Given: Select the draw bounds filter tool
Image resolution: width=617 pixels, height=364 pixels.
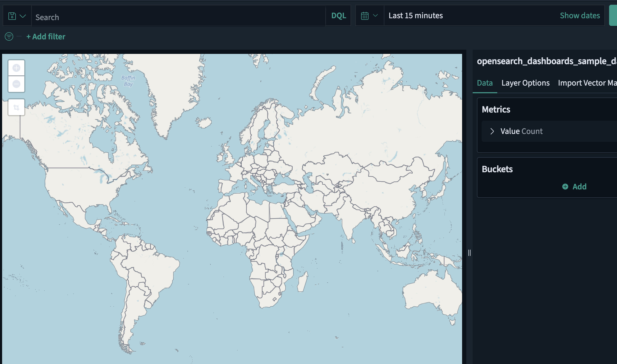Looking at the screenshot, I should (16, 107).
